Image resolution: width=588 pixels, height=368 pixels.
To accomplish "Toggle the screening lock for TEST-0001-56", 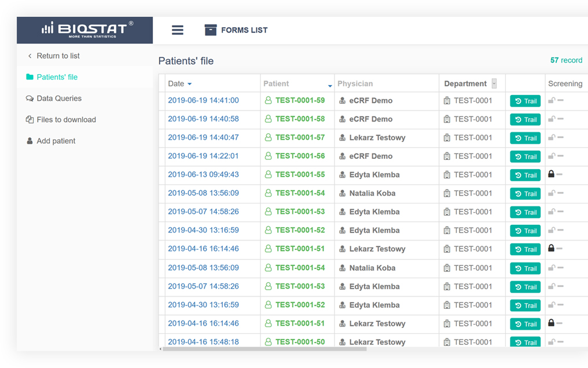I will point(552,156).
